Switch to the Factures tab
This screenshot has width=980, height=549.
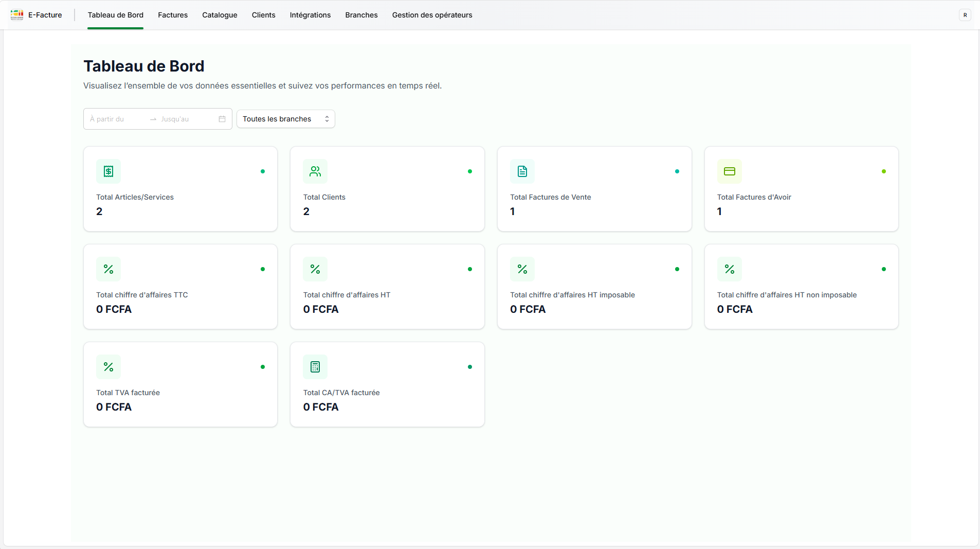tap(172, 15)
